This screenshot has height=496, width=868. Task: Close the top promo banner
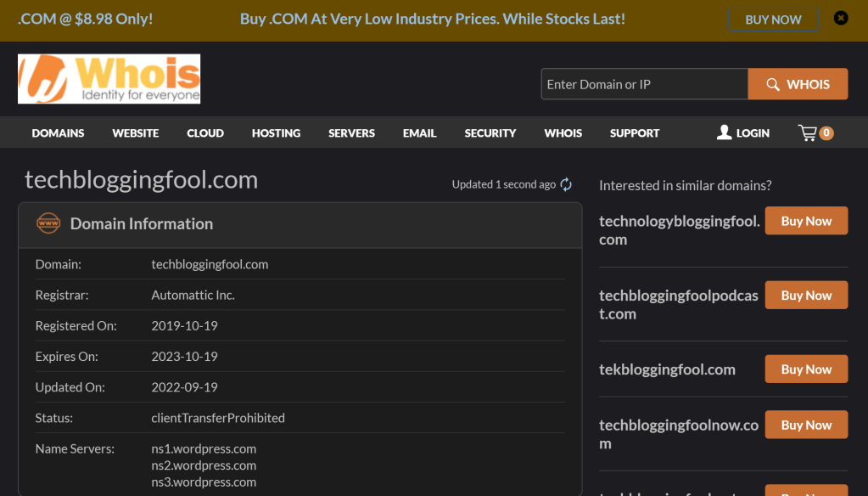pyautogui.click(x=840, y=18)
